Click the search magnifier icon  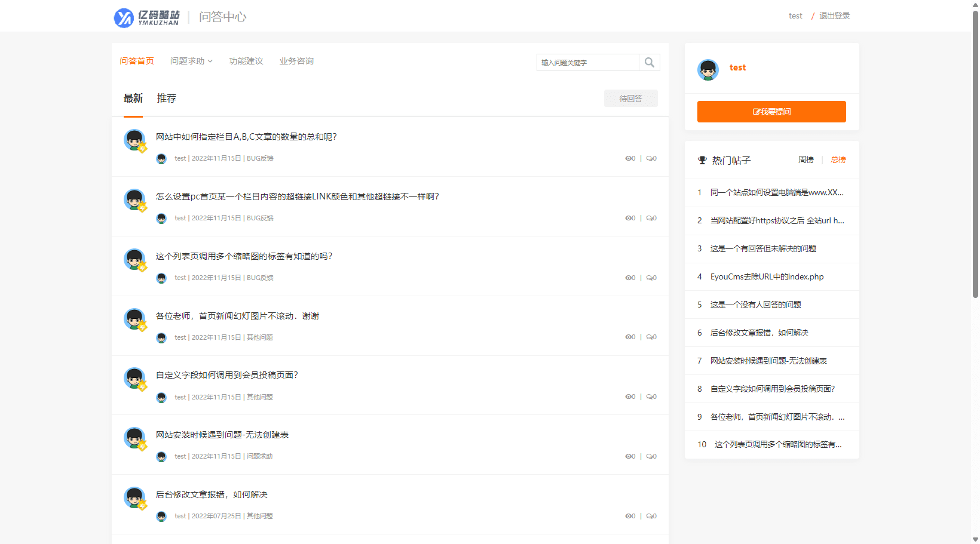click(x=650, y=62)
